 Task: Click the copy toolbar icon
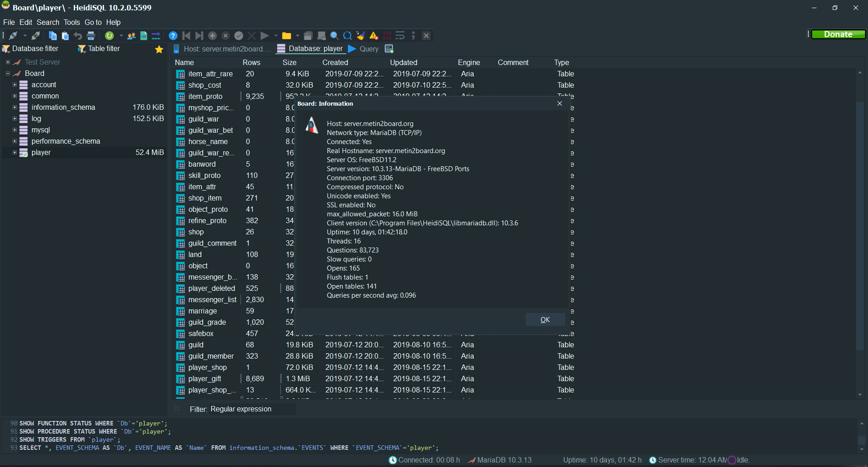pos(53,36)
